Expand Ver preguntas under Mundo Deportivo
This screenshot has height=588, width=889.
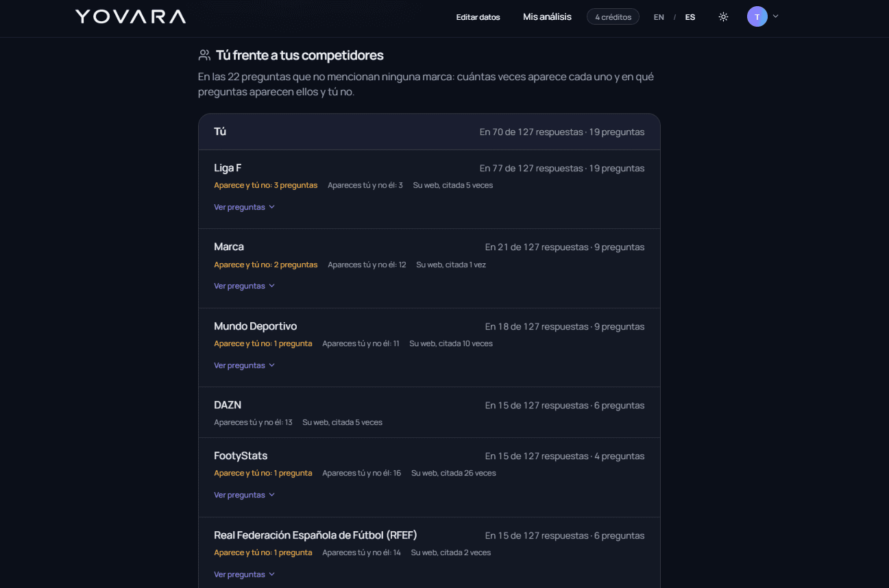[x=244, y=365]
